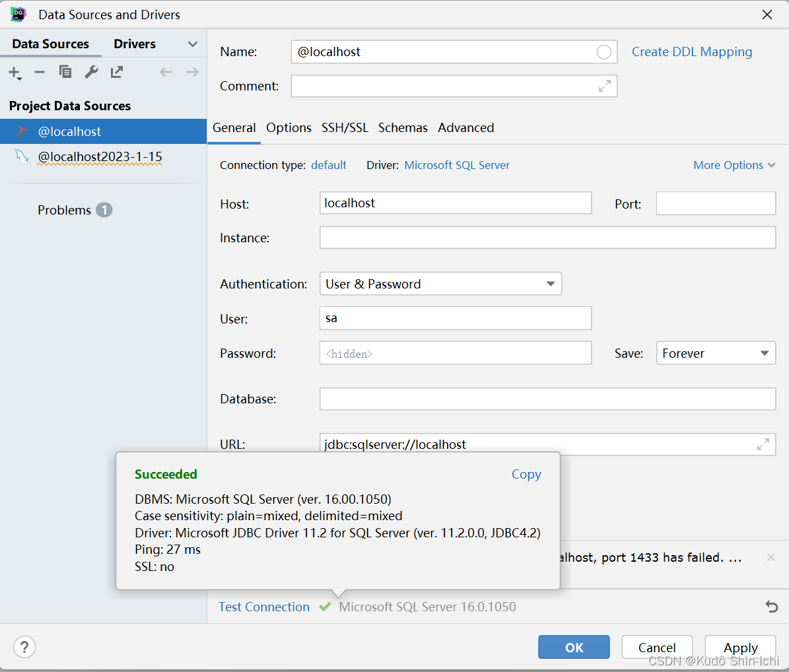Open the Advanced tab
789x672 pixels.
click(466, 128)
